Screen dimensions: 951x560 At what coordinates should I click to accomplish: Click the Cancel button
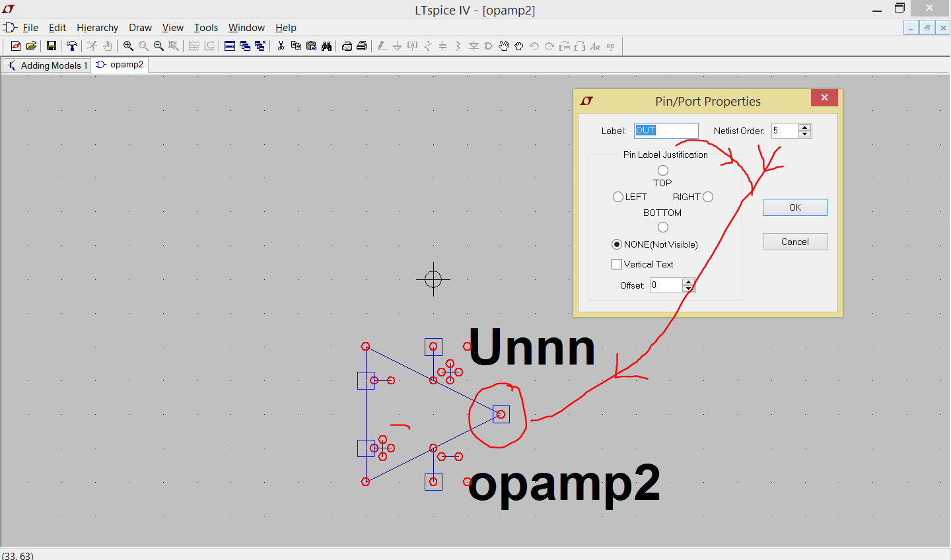tap(795, 242)
